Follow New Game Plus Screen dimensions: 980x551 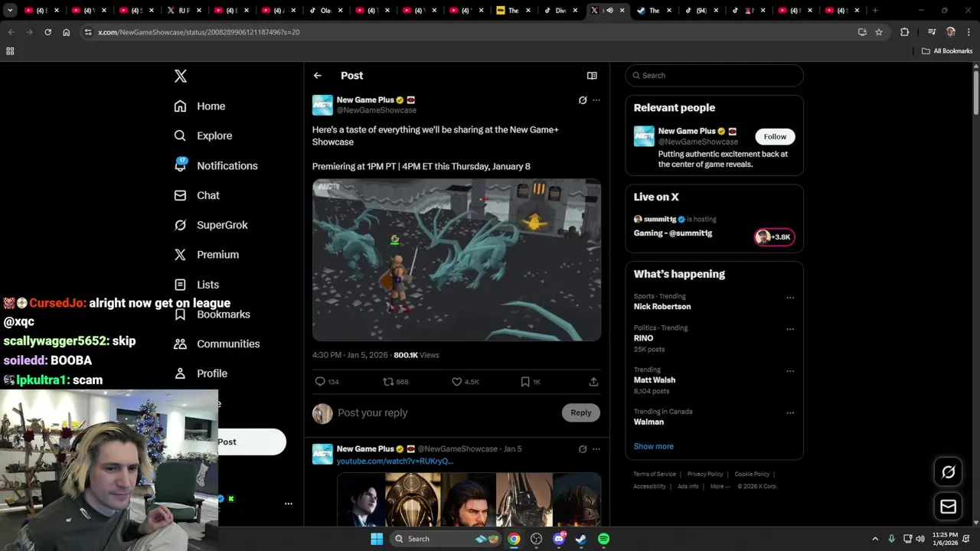pos(775,136)
